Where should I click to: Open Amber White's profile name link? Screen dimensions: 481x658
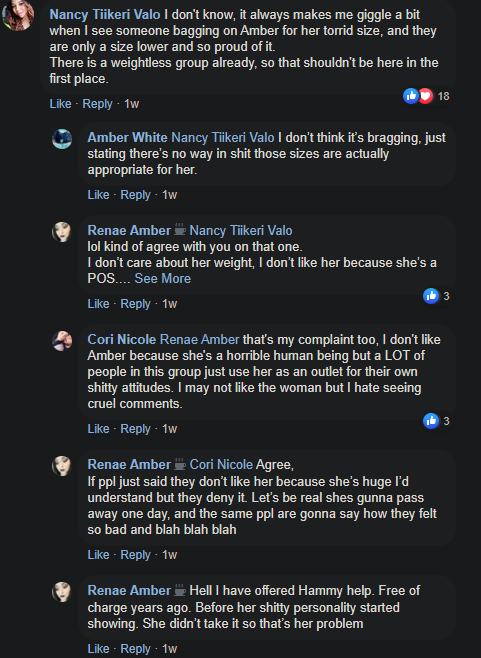127,138
